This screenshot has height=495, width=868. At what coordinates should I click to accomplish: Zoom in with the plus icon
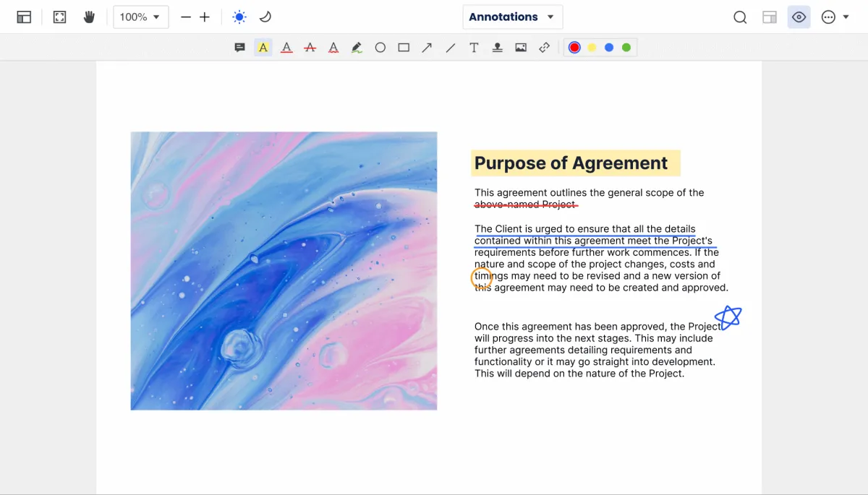coord(205,17)
